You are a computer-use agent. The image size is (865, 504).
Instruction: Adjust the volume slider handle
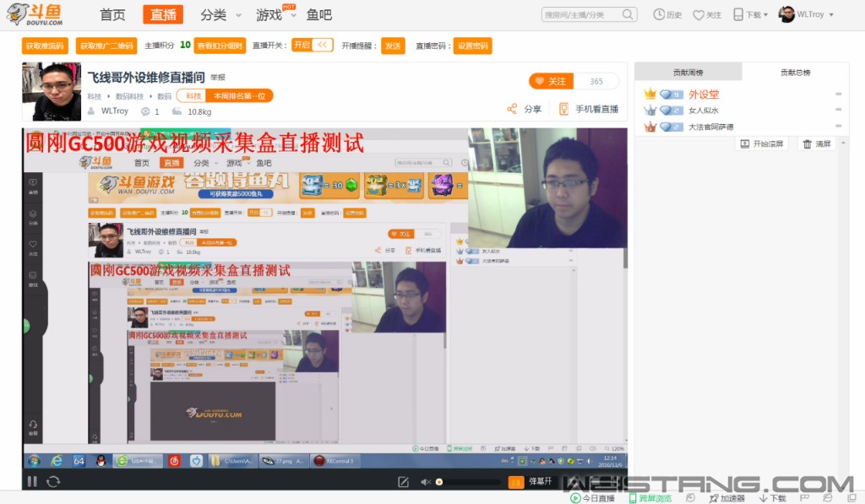click(439, 482)
